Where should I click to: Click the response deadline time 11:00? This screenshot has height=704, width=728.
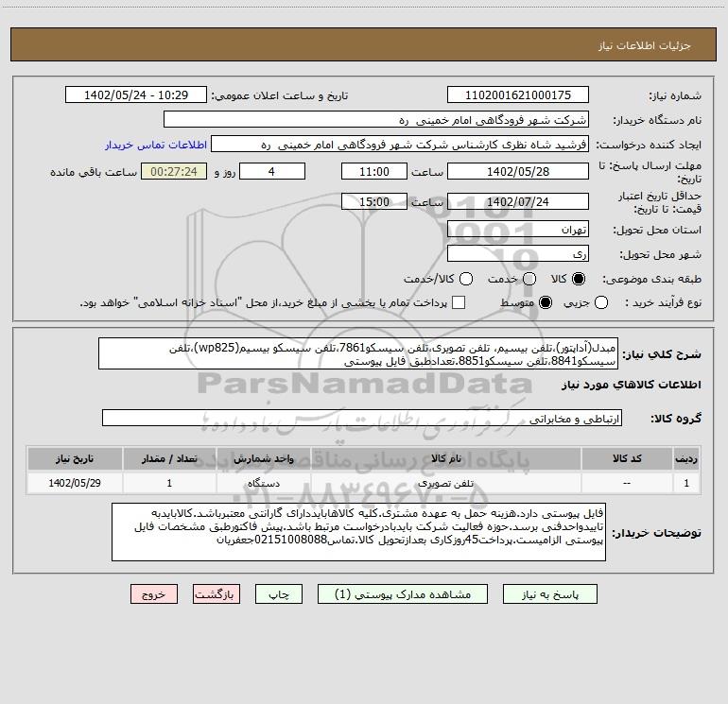coord(374,171)
